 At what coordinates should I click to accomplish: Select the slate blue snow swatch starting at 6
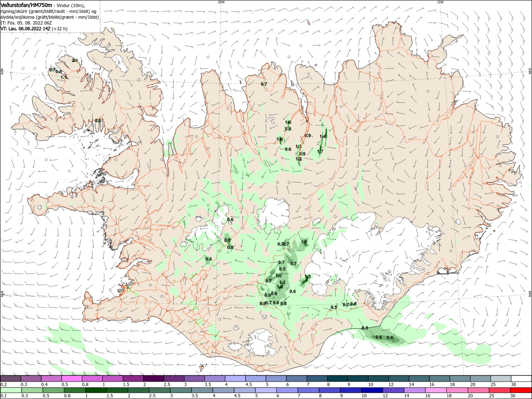coord(297,378)
